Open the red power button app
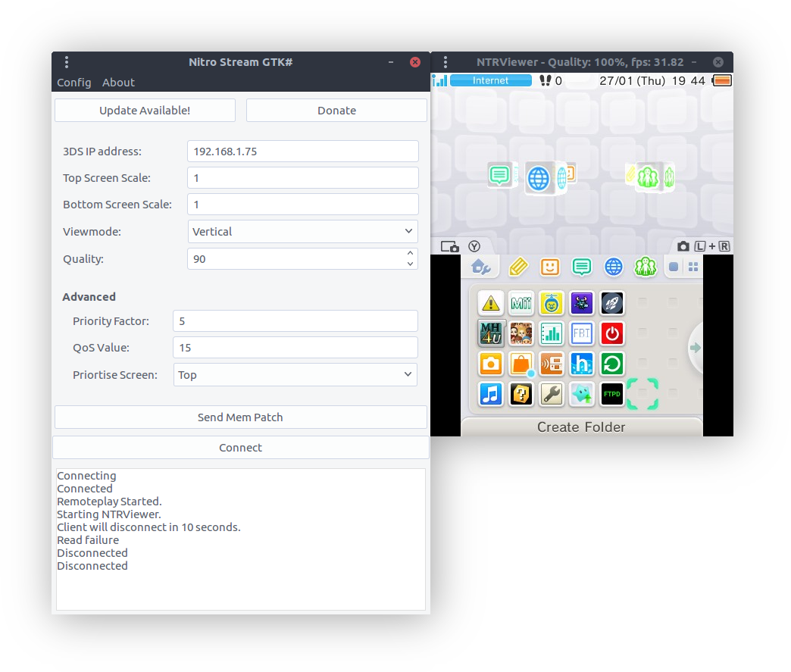The image size is (791, 672). (x=612, y=333)
